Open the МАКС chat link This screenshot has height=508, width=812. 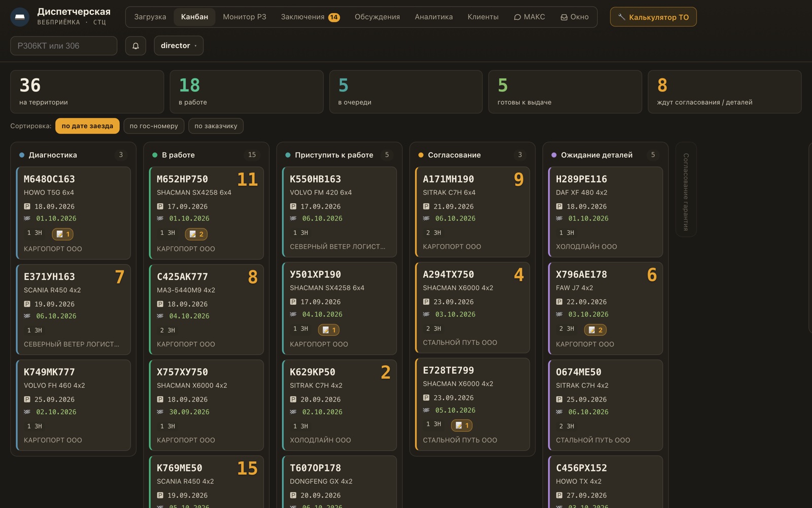tap(529, 17)
